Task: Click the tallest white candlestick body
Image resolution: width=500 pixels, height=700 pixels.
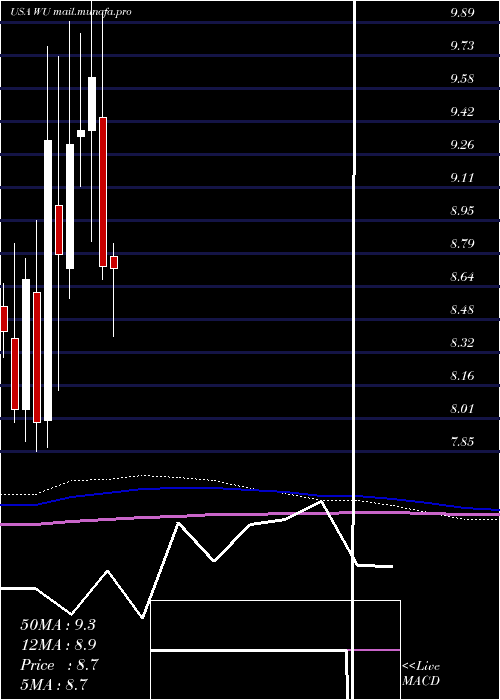Action: [48, 280]
